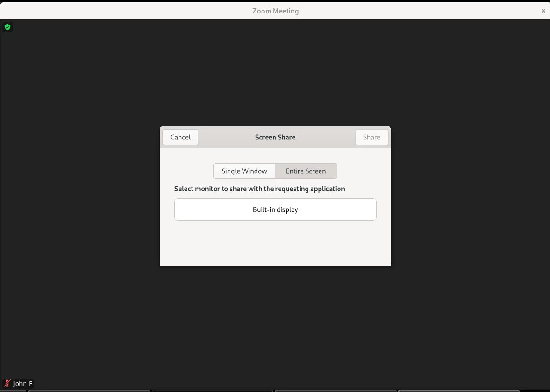Close the Zoom Meeting window
The width and height of the screenshot is (550, 392).
pyautogui.click(x=544, y=11)
